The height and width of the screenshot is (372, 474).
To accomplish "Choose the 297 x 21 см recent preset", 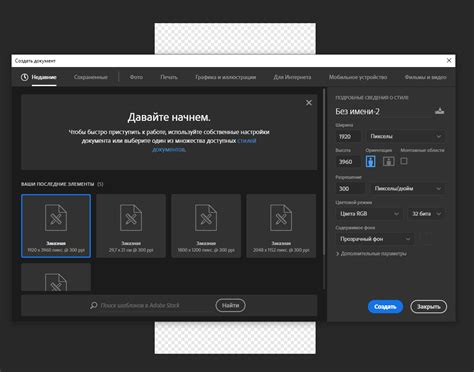I will [131, 226].
